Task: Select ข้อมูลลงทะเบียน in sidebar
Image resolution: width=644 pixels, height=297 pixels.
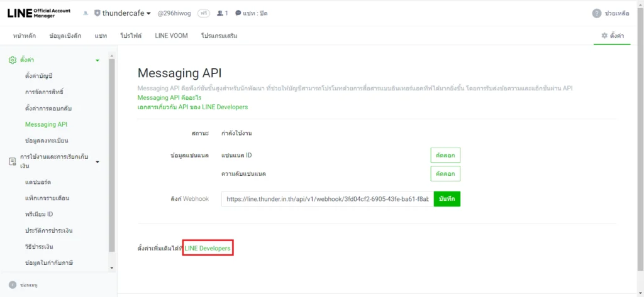Action: point(47,141)
